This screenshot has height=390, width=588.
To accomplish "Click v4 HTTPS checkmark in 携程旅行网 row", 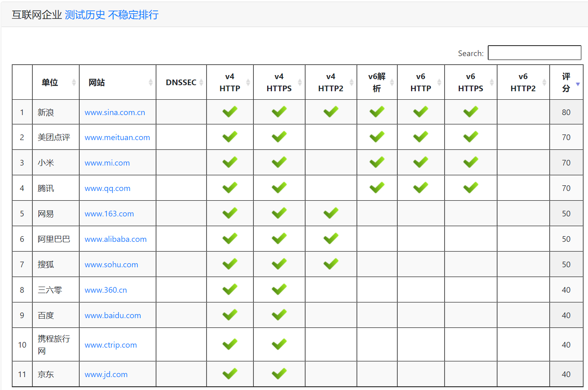I will click(279, 344).
